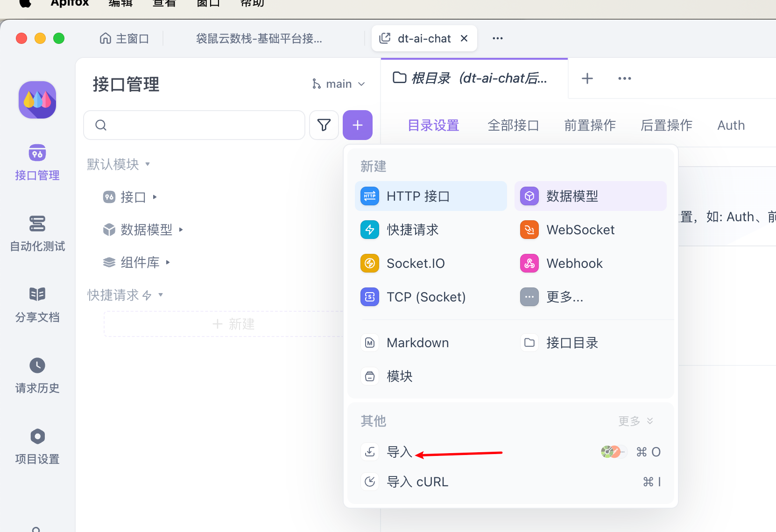Switch to the 前置操作 tab
Image resolution: width=776 pixels, height=532 pixels.
pos(590,125)
